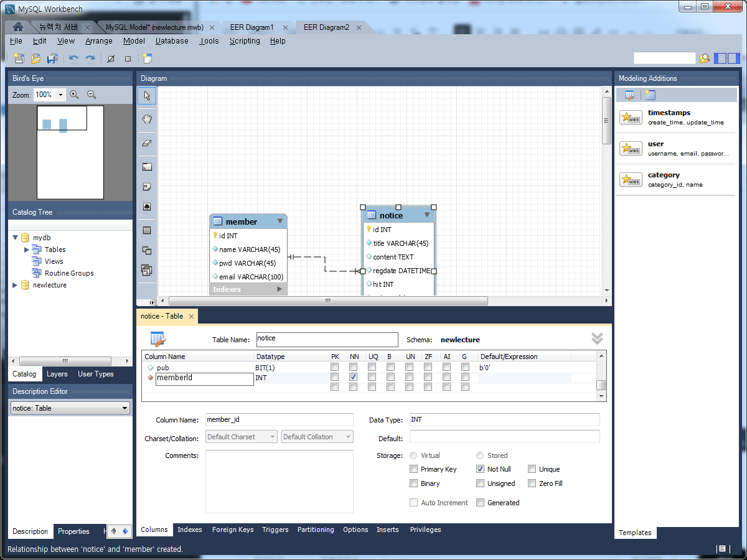Enable the Binary checkbox
Viewport: 747px width, 560px height.
(414, 483)
